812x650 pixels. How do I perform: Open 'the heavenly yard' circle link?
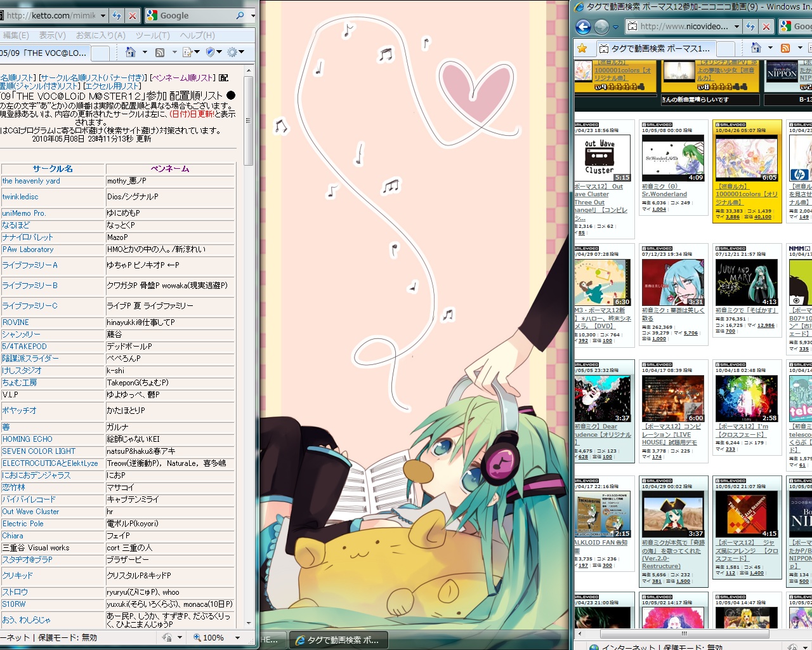click(x=31, y=181)
